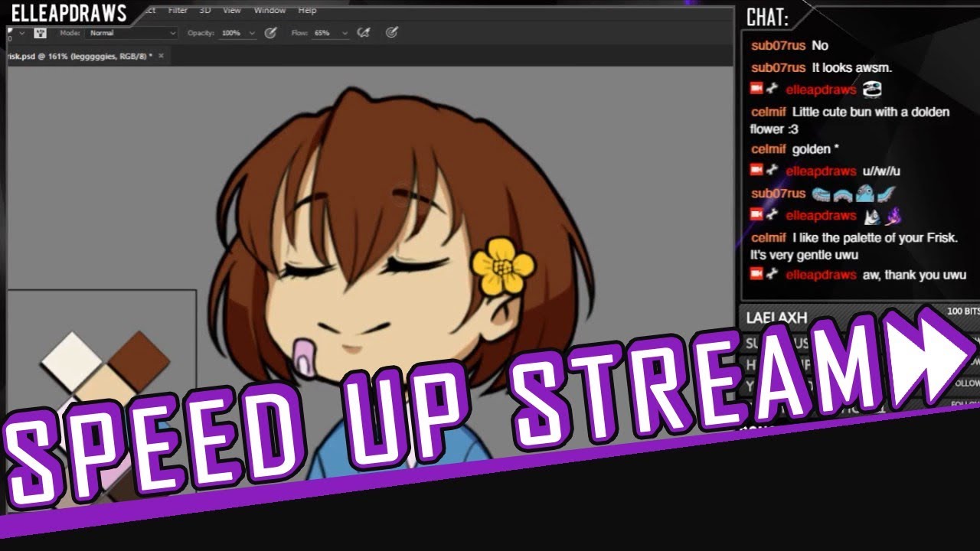Click the emote in elleapdraws' first chat message
The height and width of the screenshot is (551, 980).
point(872,90)
